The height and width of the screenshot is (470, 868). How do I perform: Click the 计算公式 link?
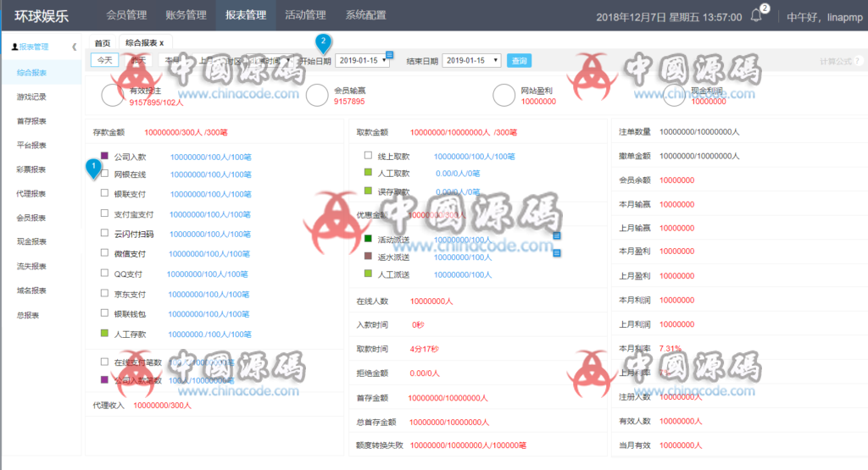tap(836, 61)
